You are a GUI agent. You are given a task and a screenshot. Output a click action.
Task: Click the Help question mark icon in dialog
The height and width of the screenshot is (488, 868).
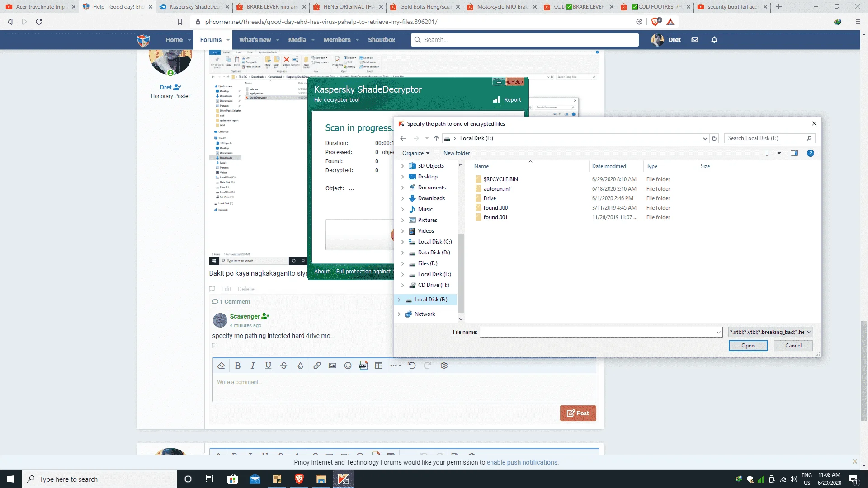click(811, 153)
